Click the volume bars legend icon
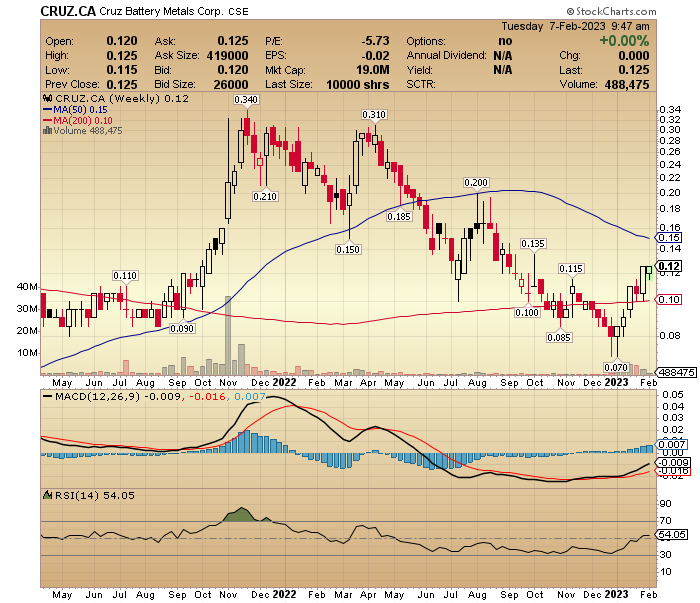This screenshot has height=603, width=700. click(47, 130)
